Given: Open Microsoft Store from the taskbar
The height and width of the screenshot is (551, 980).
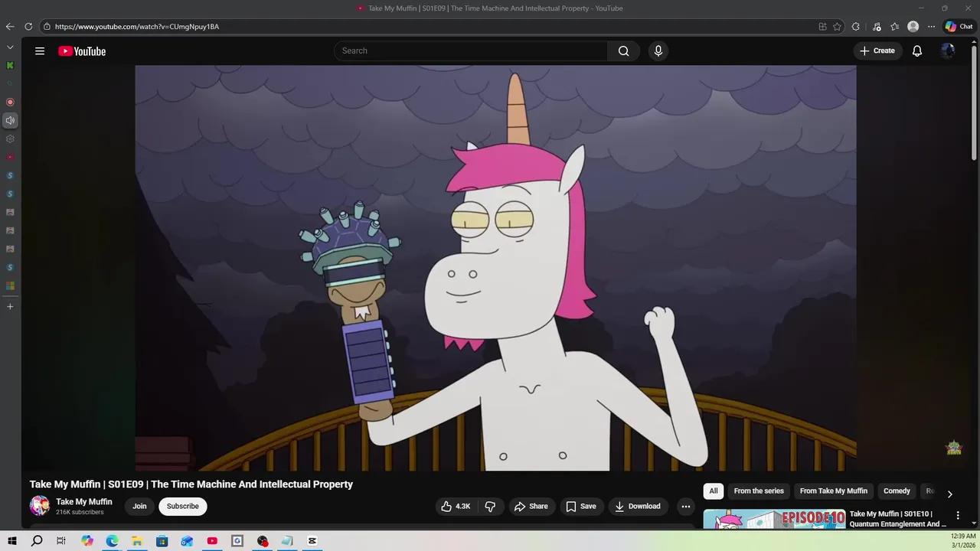Looking at the screenshot, I should pos(162,541).
